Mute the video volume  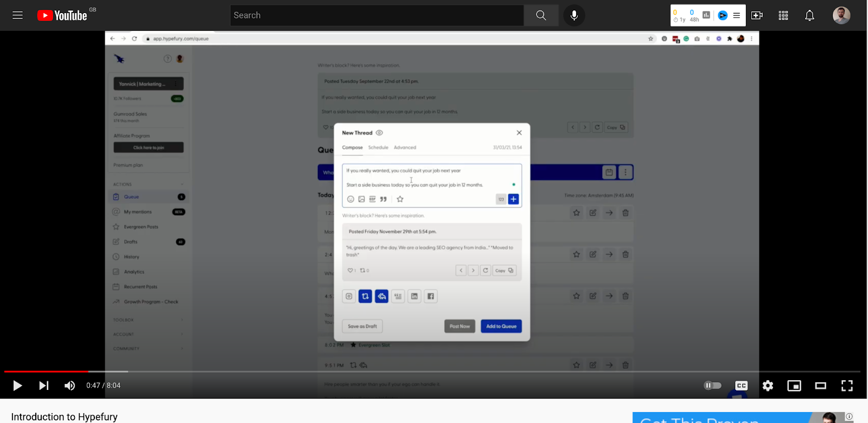tap(70, 386)
